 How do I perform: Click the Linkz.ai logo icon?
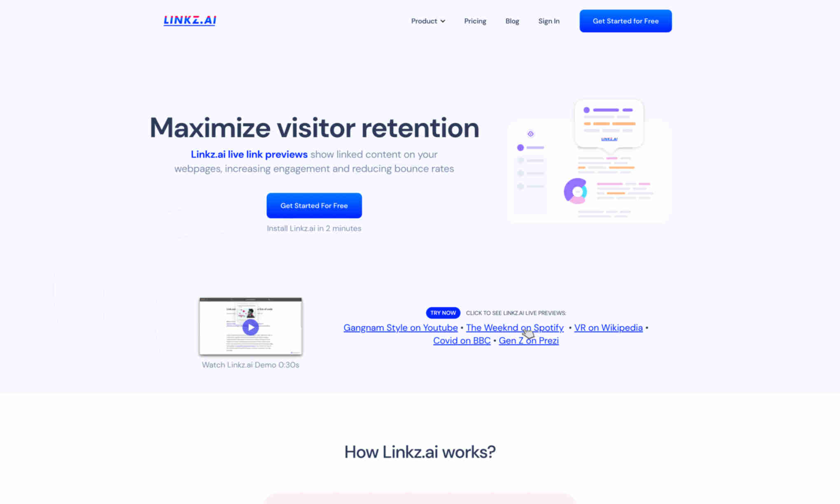tap(189, 21)
